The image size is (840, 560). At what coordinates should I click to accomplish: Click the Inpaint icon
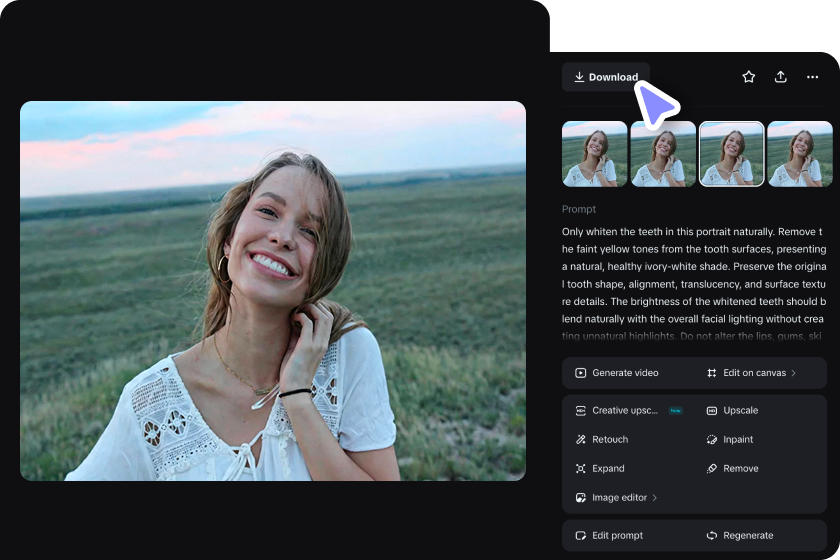click(711, 439)
